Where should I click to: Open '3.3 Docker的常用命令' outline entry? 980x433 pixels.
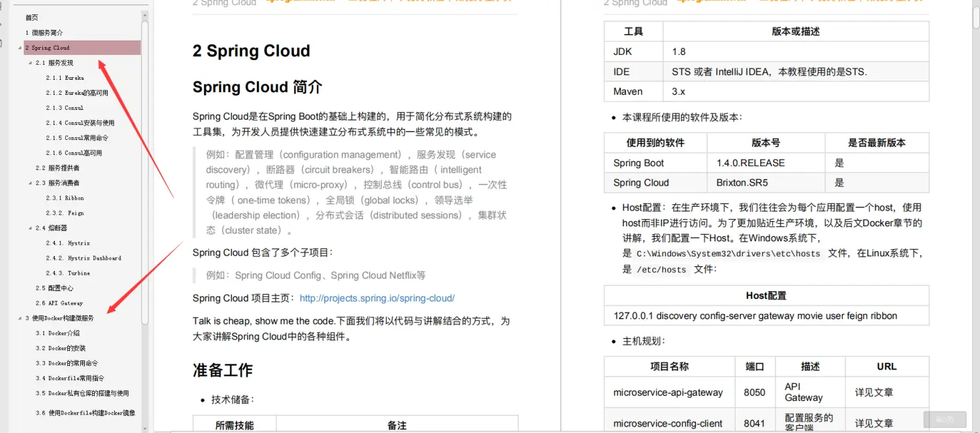coord(67,364)
